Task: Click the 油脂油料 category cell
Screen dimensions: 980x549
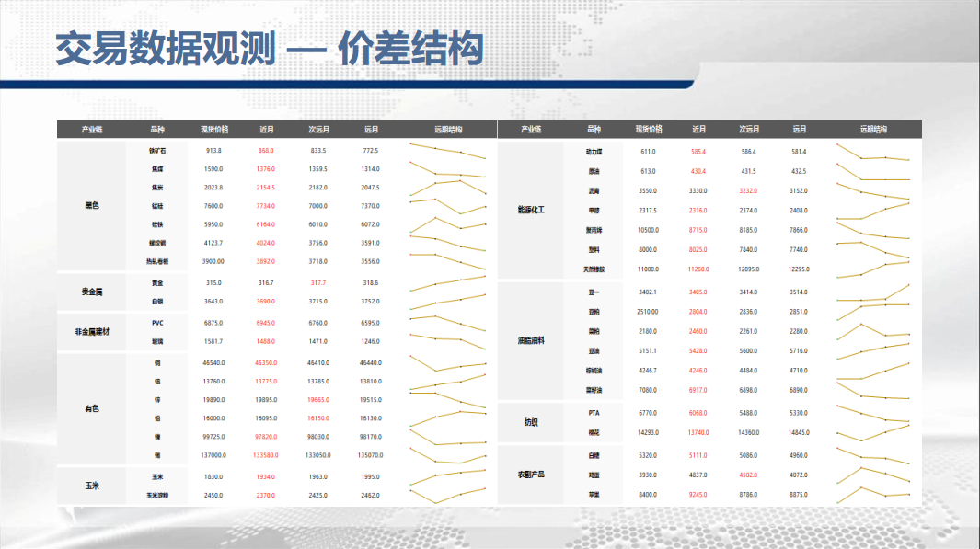Action: [x=531, y=340]
